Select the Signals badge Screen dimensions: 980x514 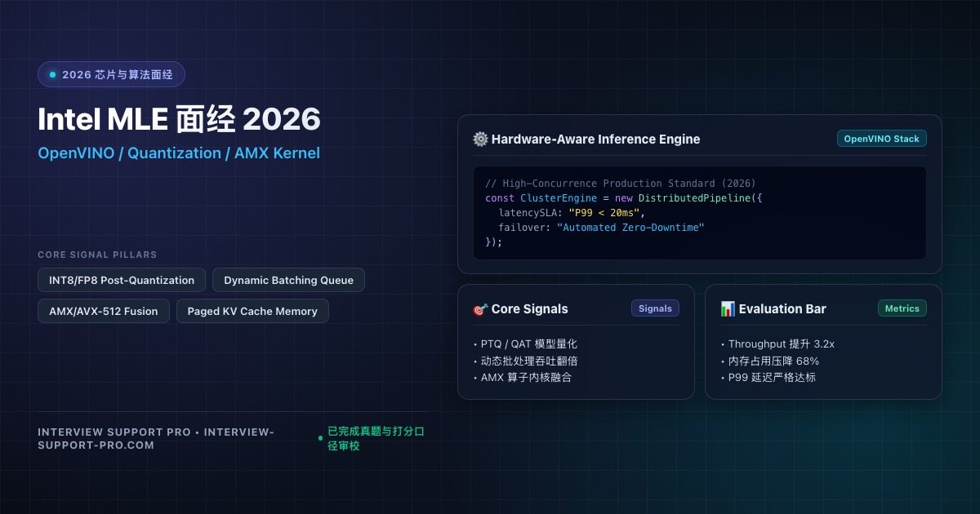(655, 308)
